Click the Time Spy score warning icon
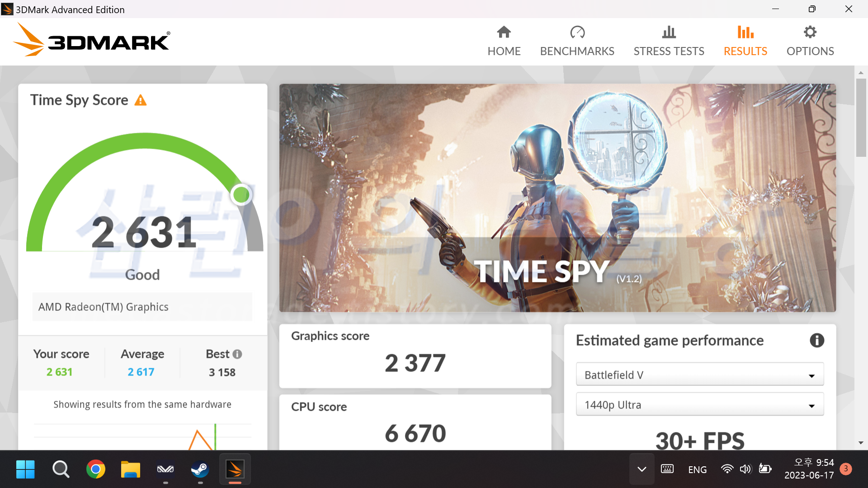This screenshot has height=488, width=868. pyautogui.click(x=141, y=100)
